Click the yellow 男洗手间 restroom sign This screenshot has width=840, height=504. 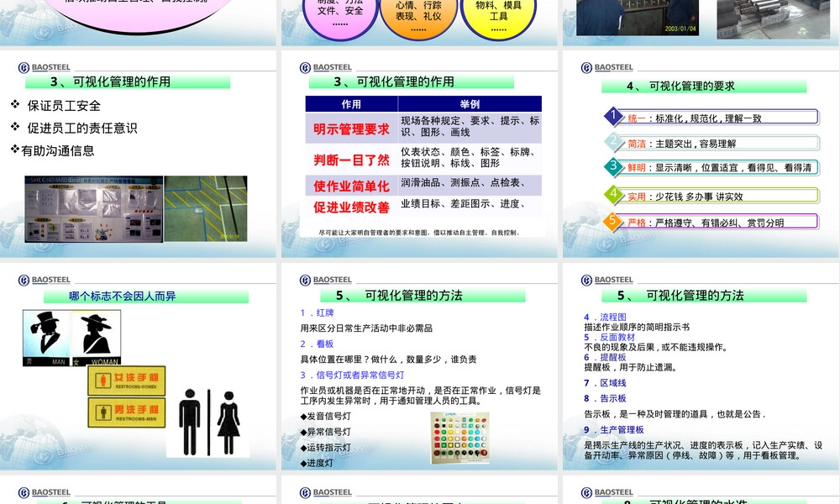(x=127, y=412)
